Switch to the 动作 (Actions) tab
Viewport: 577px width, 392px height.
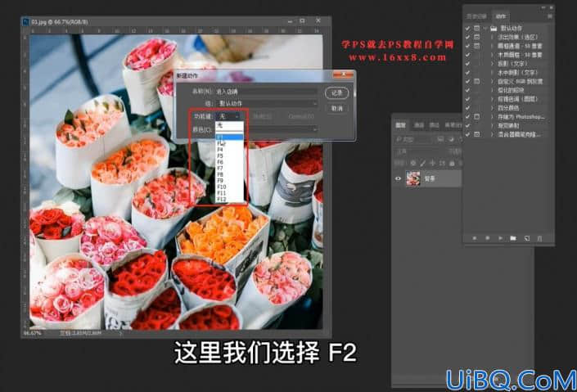(x=500, y=16)
